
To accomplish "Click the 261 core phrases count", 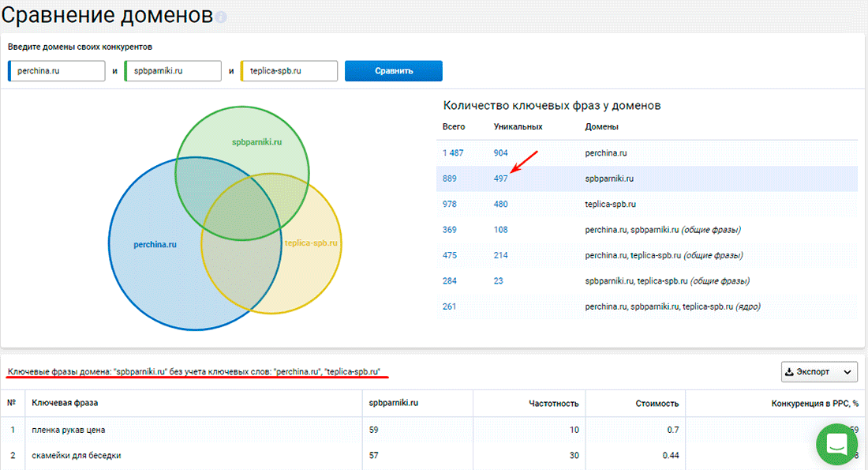I will (449, 306).
